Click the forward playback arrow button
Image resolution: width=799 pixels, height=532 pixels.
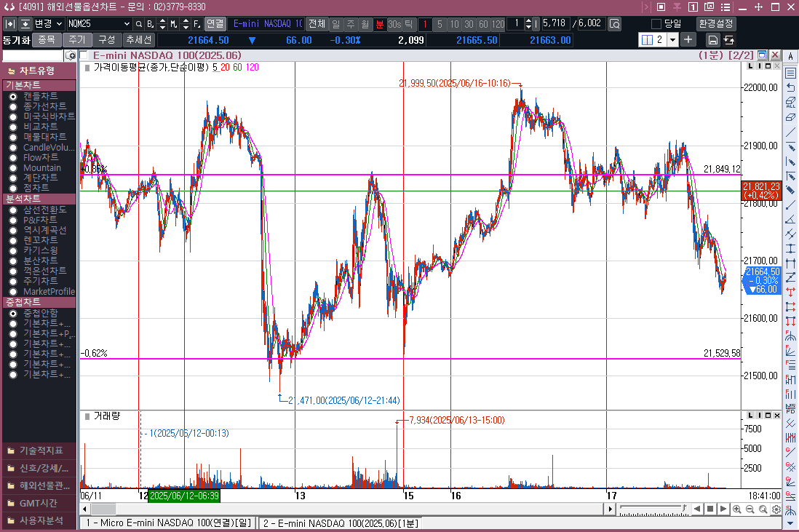723,509
